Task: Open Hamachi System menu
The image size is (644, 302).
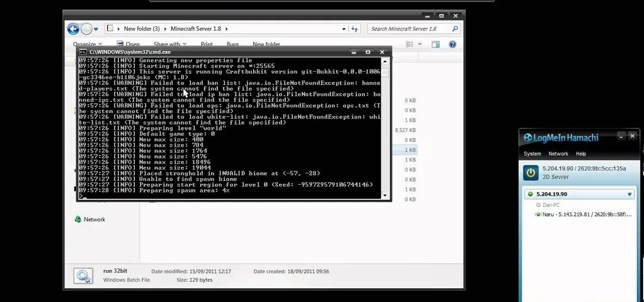Action: 532,154
